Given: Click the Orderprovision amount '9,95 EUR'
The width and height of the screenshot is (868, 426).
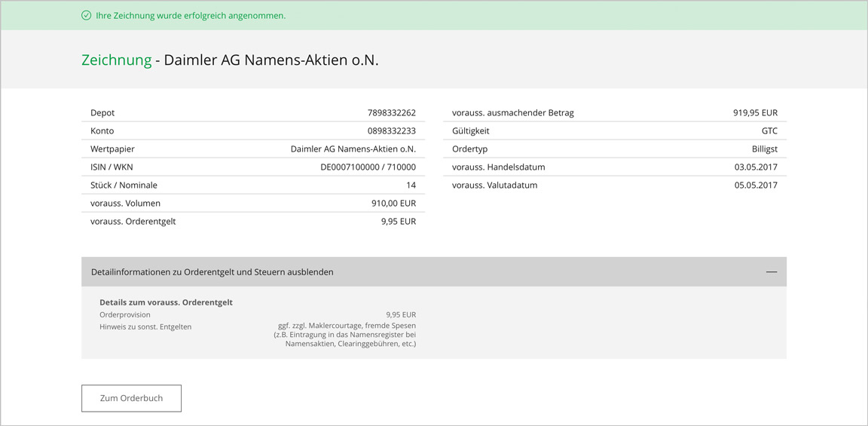Looking at the screenshot, I should pos(401,314).
